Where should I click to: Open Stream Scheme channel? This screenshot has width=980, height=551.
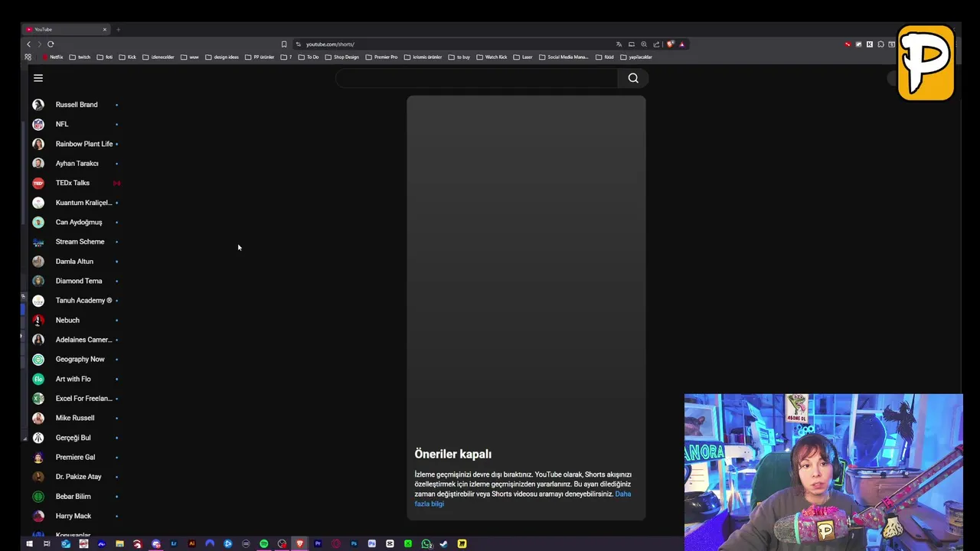click(x=75, y=242)
